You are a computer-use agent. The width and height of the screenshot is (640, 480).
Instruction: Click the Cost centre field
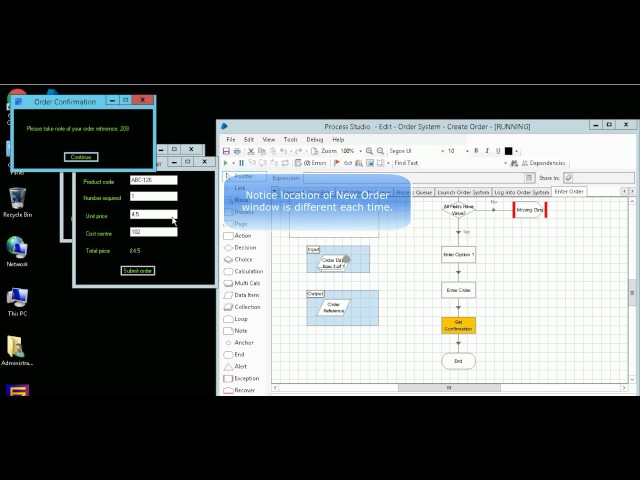coord(153,232)
